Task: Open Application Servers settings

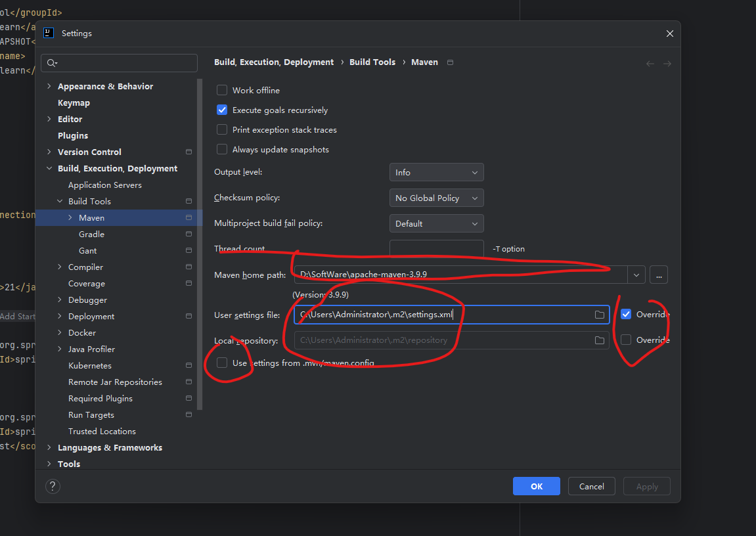Action: point(104,185)
